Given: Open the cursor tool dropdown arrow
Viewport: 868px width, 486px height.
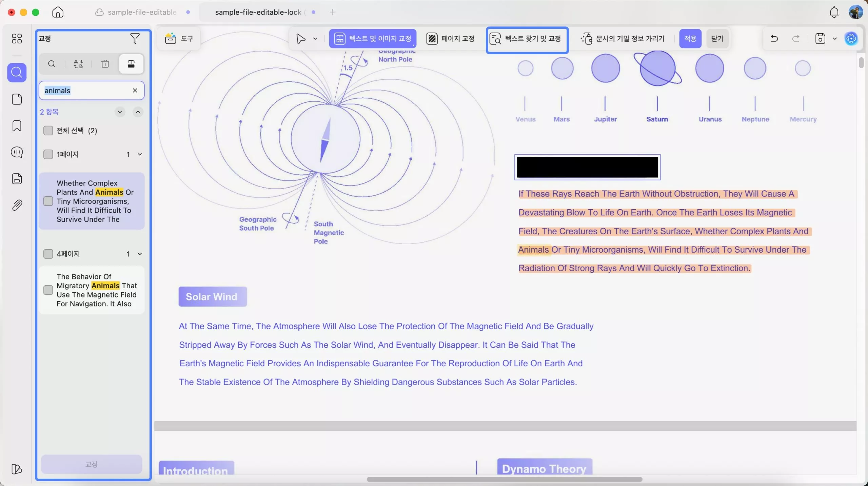Looking at the screenshot, I should (x=315, y=39).
